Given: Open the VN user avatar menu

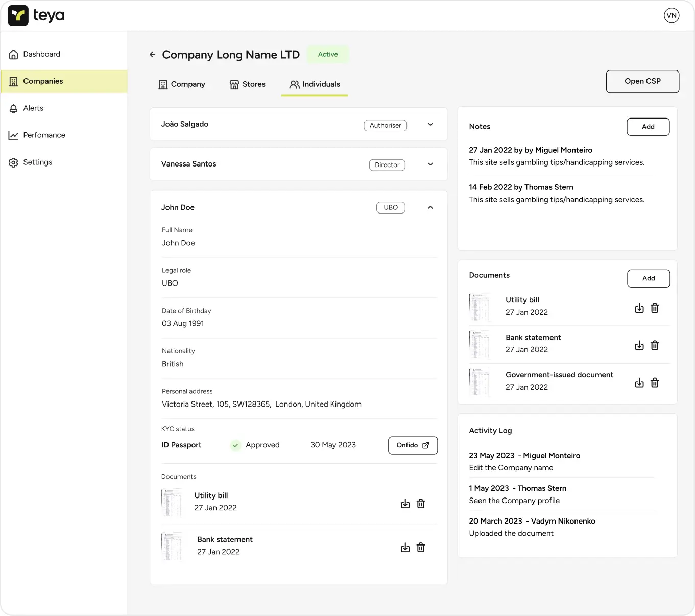Looking at the screenshot, I should 671,15.
